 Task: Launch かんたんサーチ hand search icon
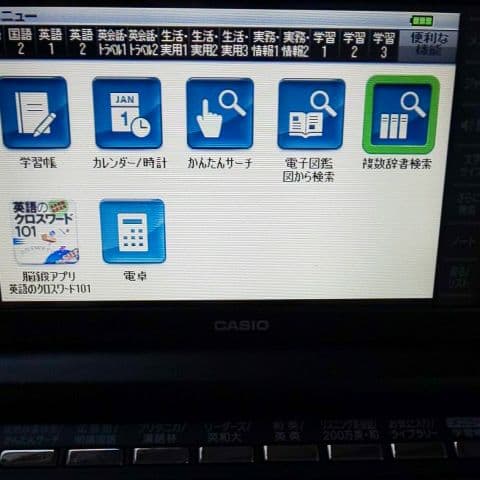[220, 113]
